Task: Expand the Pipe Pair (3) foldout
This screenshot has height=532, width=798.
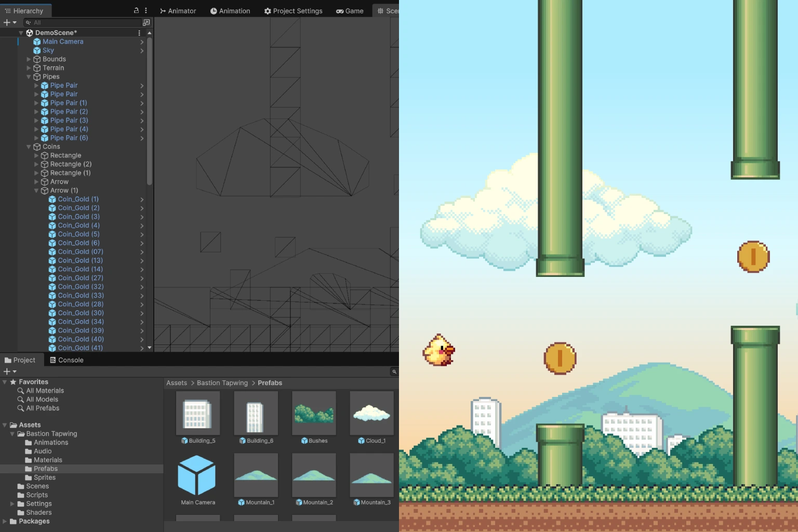Action: (36, 121)
